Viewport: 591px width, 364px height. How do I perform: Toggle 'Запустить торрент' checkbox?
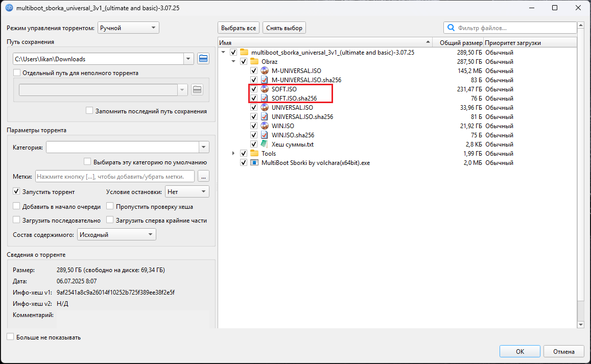tap(17, 192)
